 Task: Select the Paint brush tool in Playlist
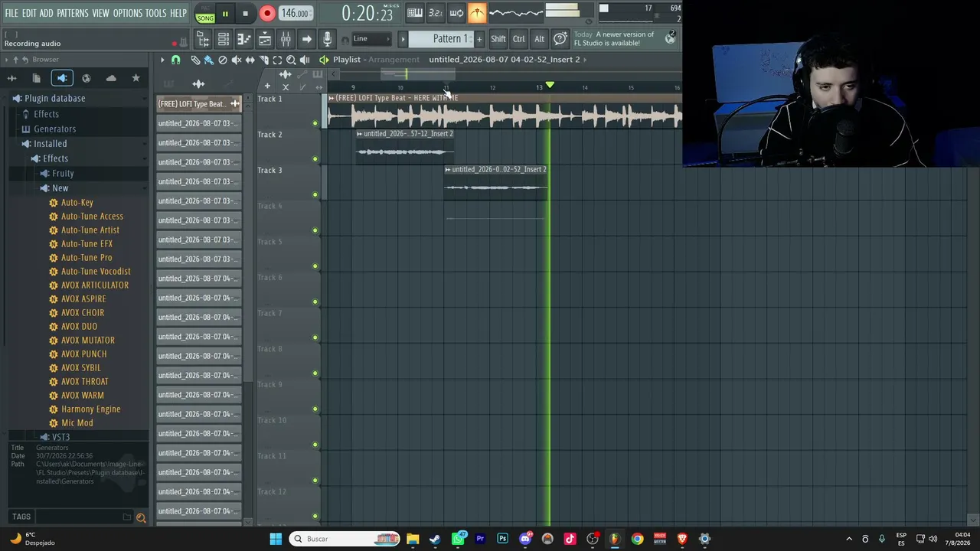pos(208,60)
